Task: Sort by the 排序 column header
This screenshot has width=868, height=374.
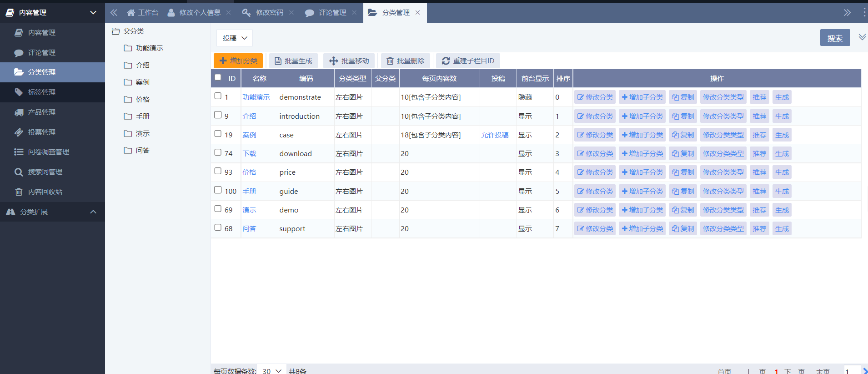Action: tap(563, 79)
